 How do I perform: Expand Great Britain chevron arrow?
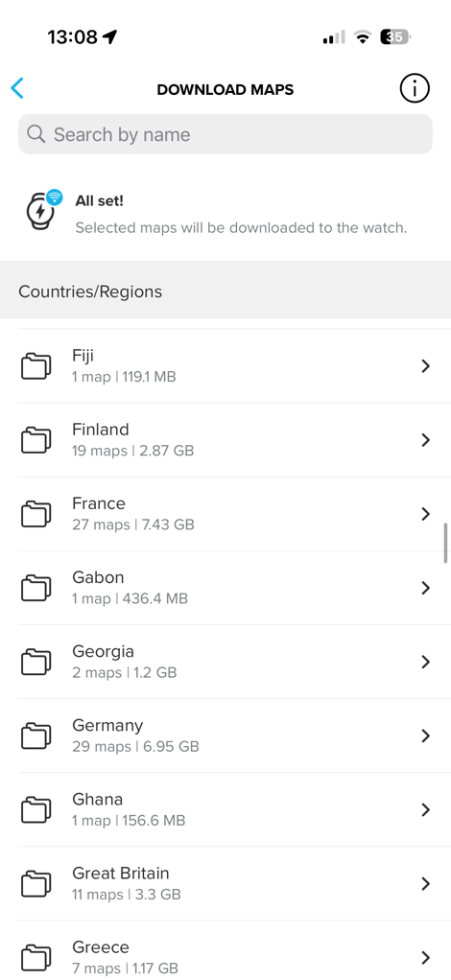426,883
